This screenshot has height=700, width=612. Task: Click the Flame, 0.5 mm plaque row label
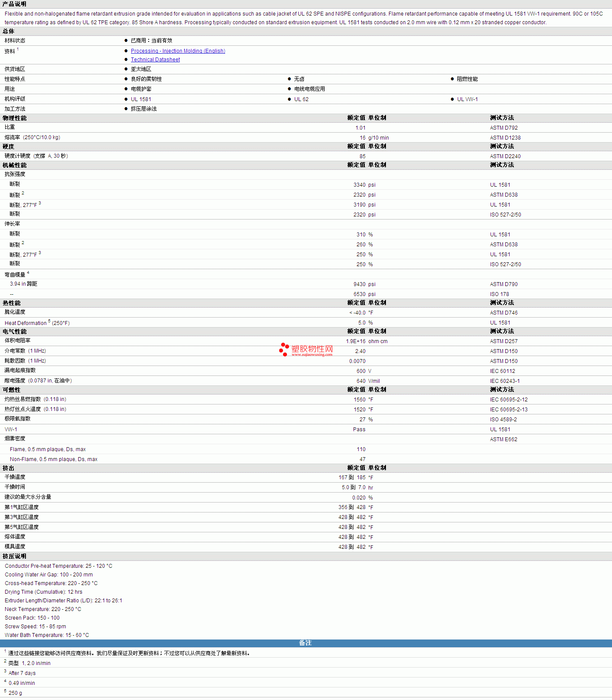point(48,449)
